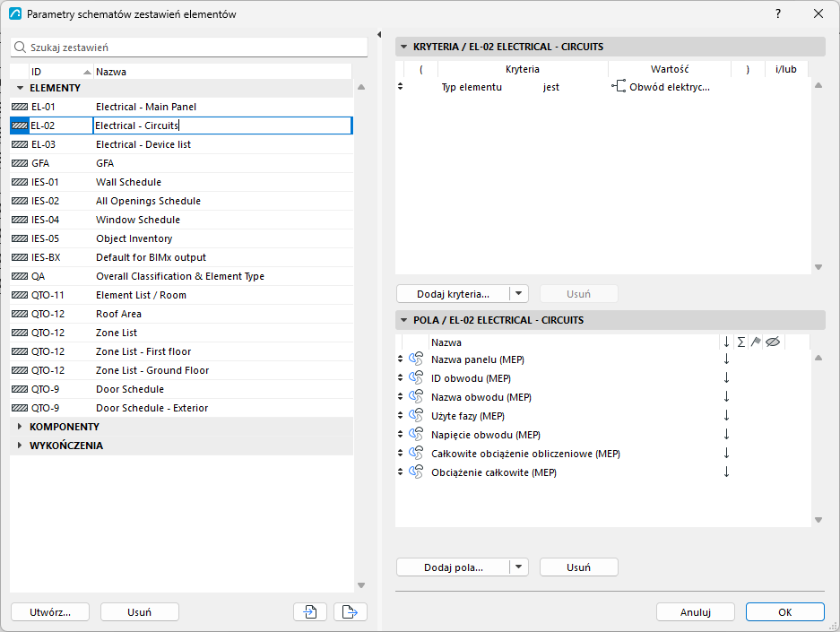Image resolution: width=840 pixels, height=632 pixels.
Task: Click Usuń button below the schedule list
Action: (x=139, y=611)
